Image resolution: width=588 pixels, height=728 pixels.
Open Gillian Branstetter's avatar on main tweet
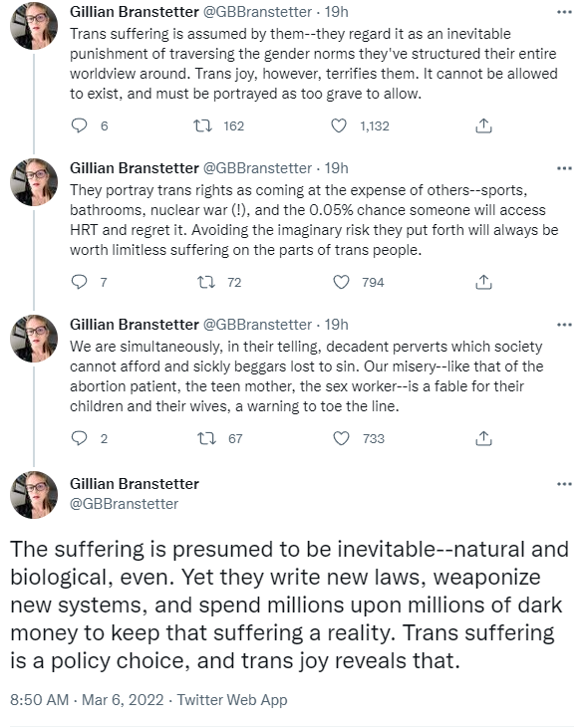[x=34, y=495]
